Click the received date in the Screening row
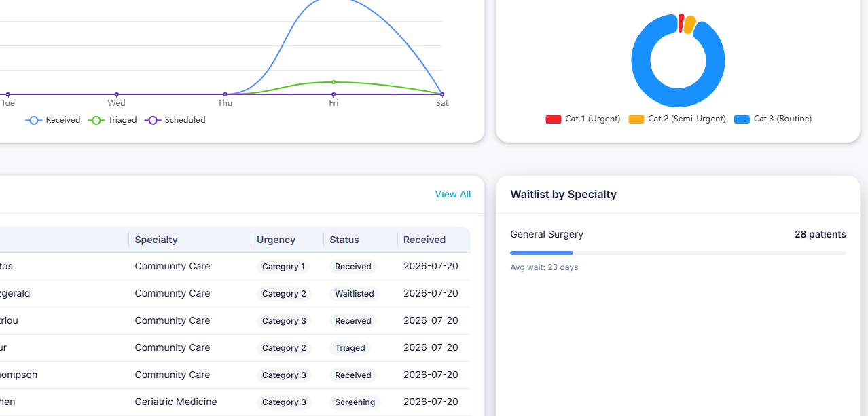The image size is (868, 416). point(431,402)
